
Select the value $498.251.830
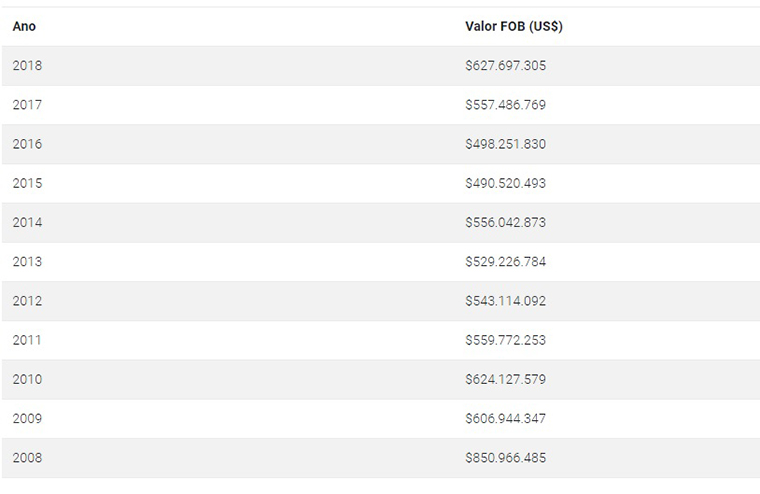tap(506, 144)
